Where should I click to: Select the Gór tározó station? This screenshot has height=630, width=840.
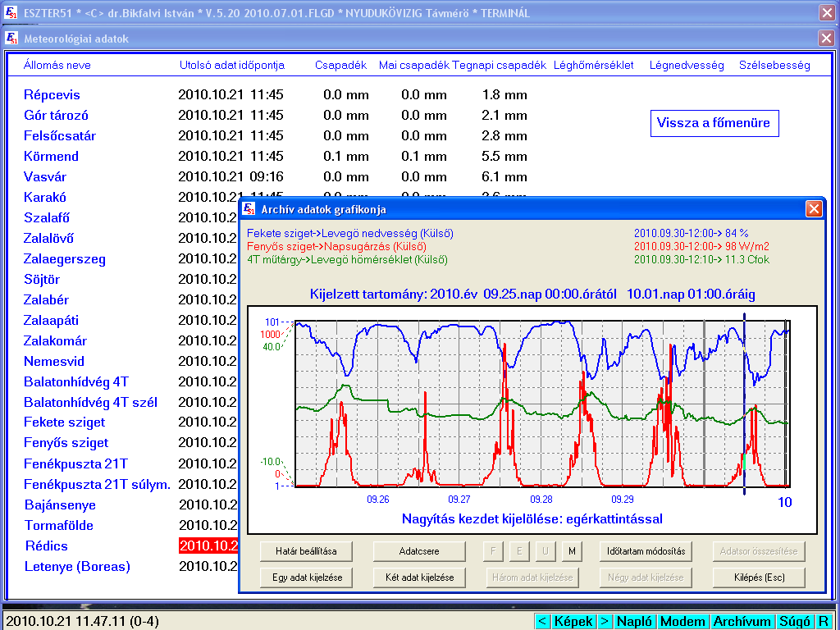coord(56,115)
